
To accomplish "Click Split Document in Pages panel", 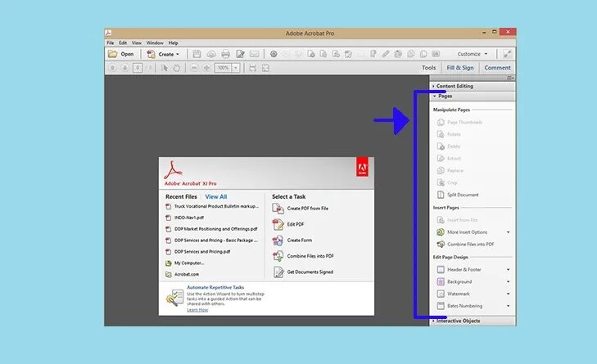I will click(x=458, y=195).
